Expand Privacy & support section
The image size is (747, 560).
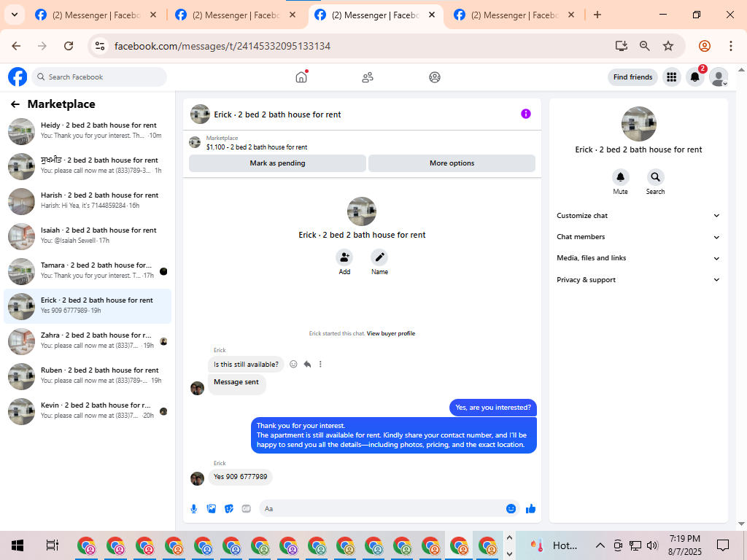click(x=638, y=280)
